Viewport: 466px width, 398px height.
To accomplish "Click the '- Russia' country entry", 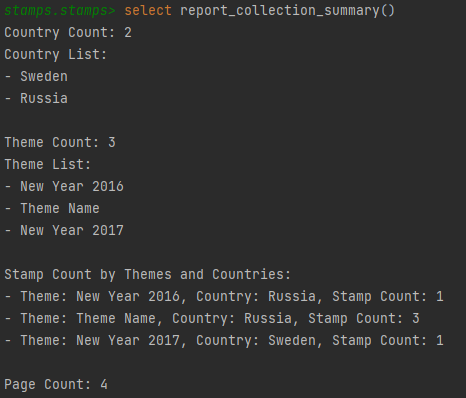I will click(x=36, y=98).
